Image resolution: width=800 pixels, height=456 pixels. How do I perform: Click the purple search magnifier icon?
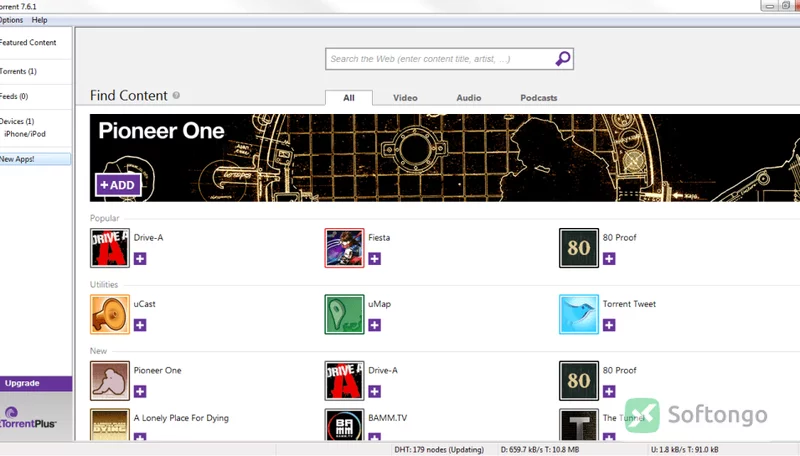coord(563,59)
